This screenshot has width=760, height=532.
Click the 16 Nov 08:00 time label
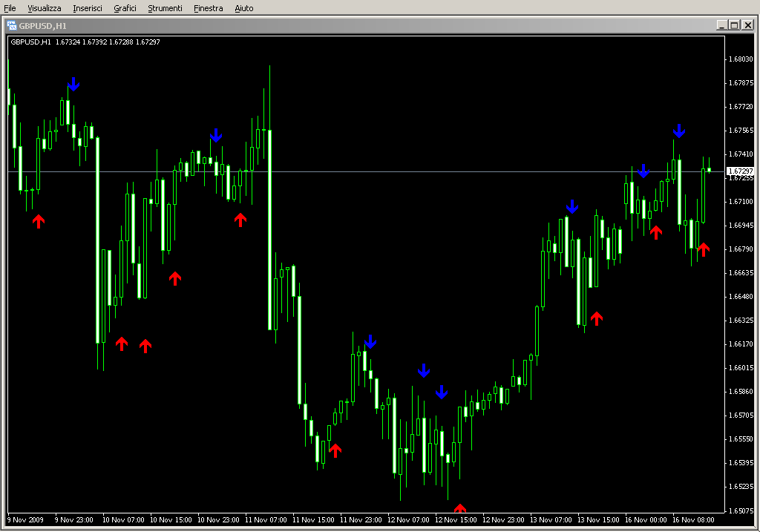click(693, 520)
